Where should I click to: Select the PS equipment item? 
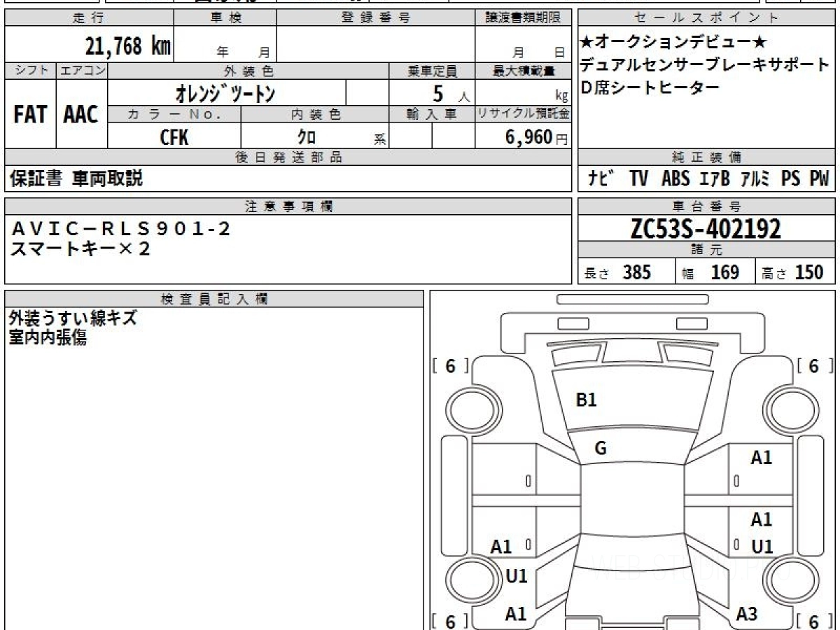(791, 179)
